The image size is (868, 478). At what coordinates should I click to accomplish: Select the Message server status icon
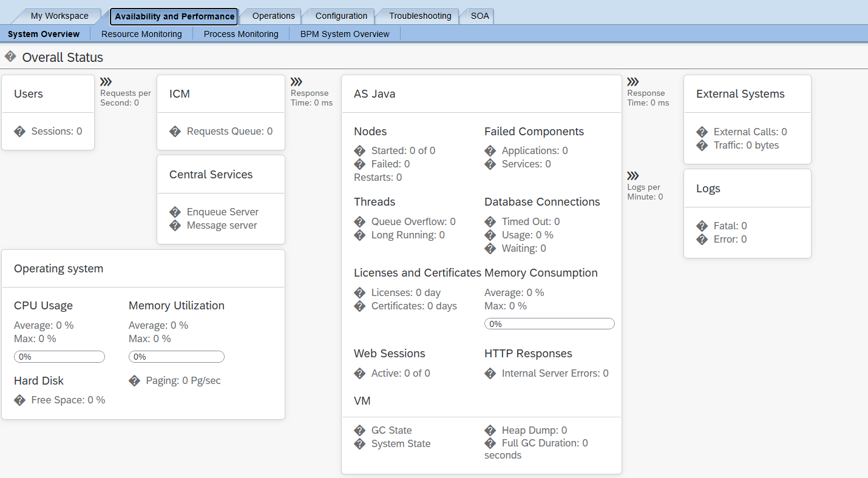point(175,225)
